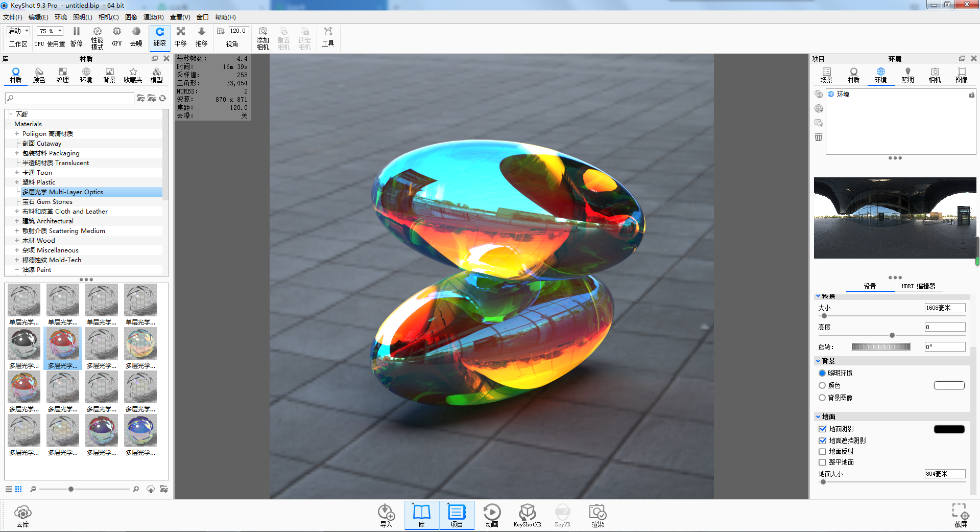Switch library view to grid icon

point(18,489)
